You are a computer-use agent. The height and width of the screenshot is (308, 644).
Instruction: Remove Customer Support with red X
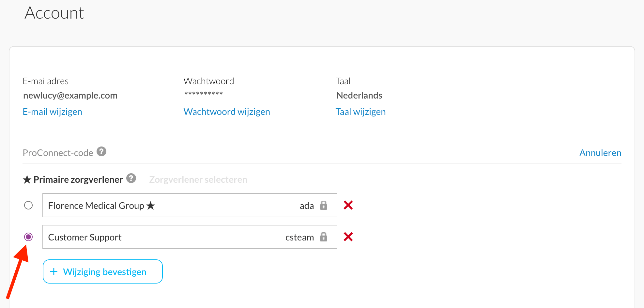348,237
